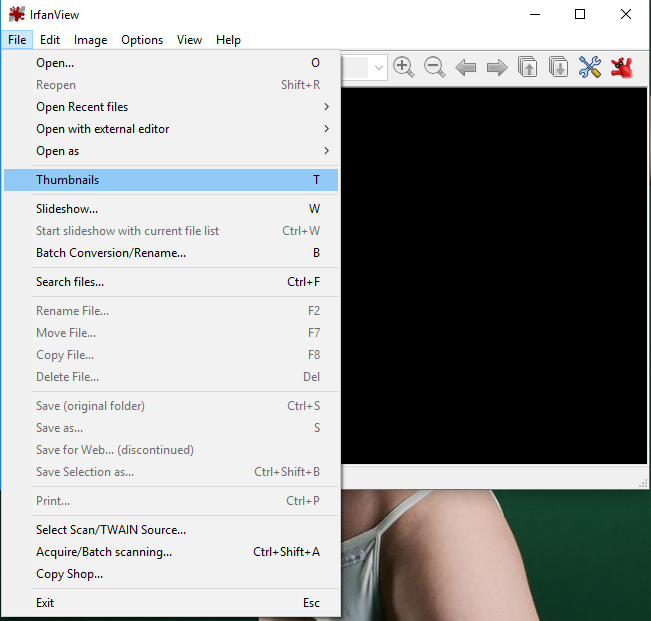Close the open File menu
The width and height of the screenshot is (651, 621).
click(x=17, y=40)
